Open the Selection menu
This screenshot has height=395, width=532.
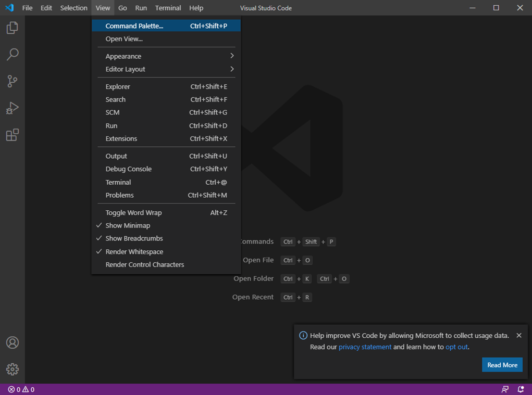click(73, 8)
